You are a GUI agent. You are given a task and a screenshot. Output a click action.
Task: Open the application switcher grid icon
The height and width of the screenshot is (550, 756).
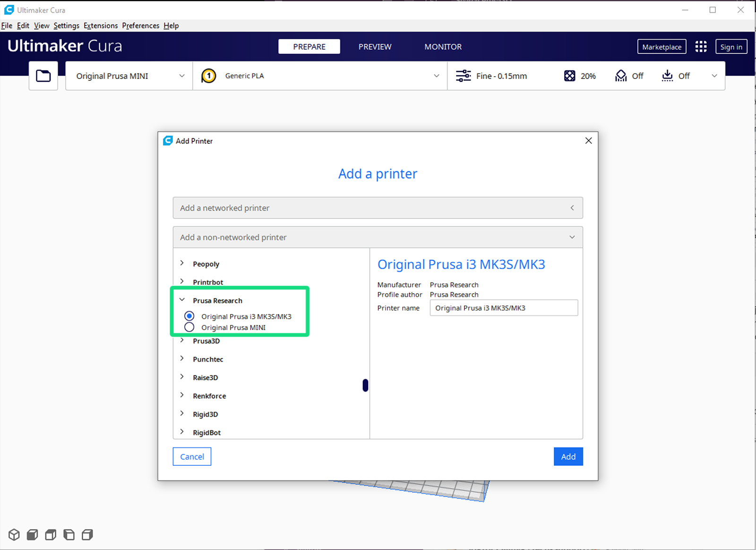(x=701, y=46)
